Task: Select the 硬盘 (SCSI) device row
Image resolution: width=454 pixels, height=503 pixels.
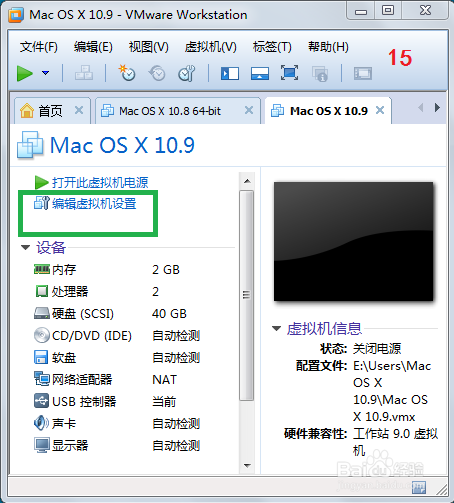Action: (x=117, y=314)
